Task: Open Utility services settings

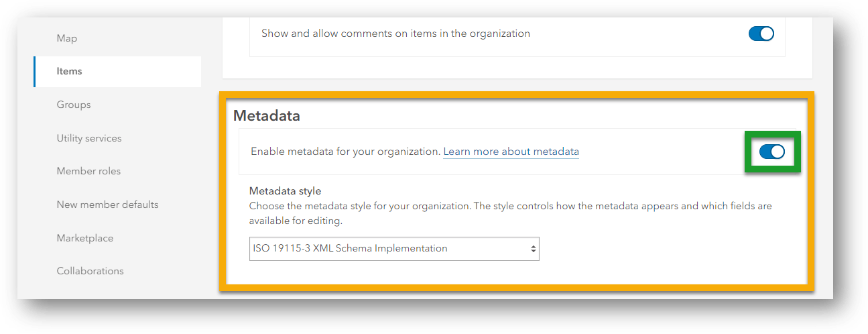Action: coord(89,138)
